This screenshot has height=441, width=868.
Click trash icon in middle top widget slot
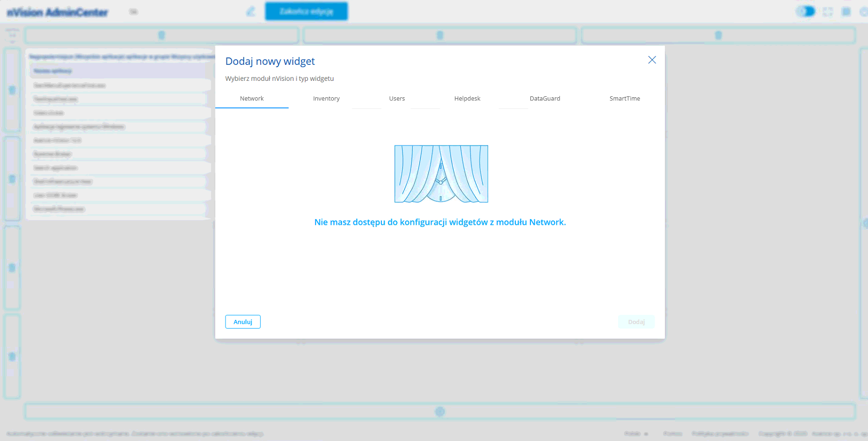coord(440,35)
